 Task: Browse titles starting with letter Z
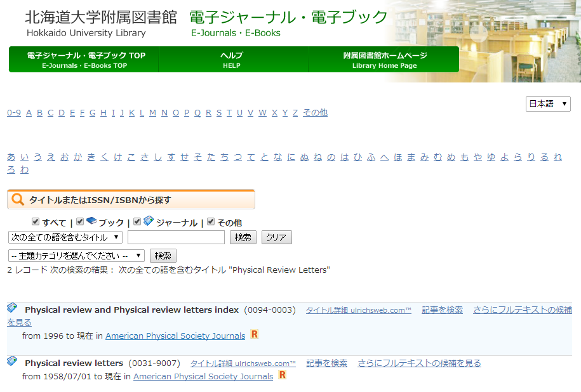(x=295, y=112)
